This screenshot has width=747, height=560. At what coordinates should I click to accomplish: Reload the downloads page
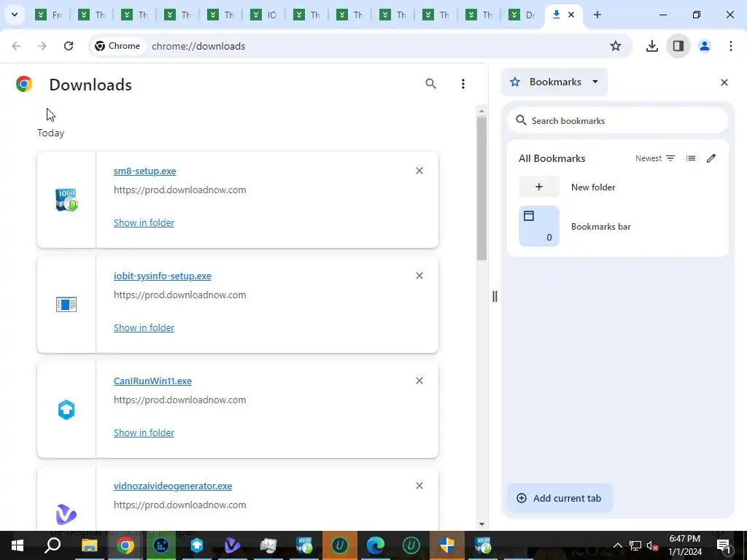[x=69, y=46]
